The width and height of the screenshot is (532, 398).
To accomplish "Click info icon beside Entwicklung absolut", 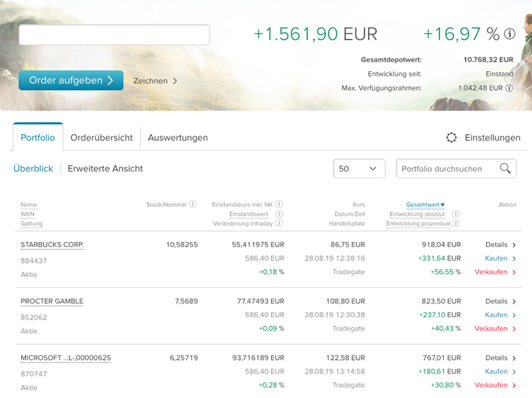I will (455, 214).
